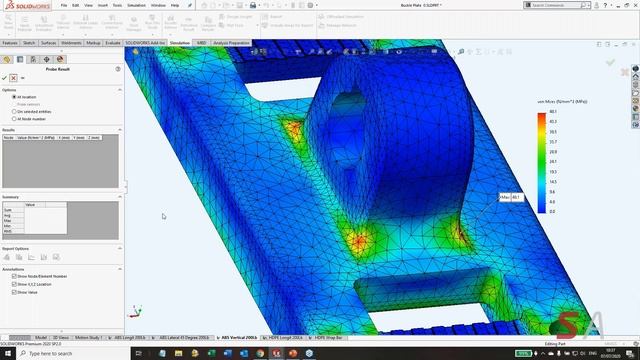
Task: Open the PropertyManager tab icon
Action: pyautogui.click(x=20, y=60)
